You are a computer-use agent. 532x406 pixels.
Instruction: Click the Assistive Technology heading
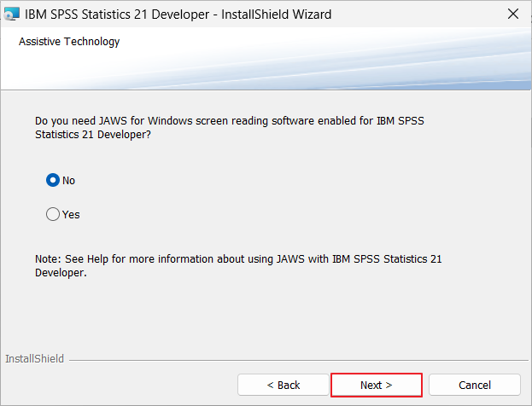[x=69, y=41]
